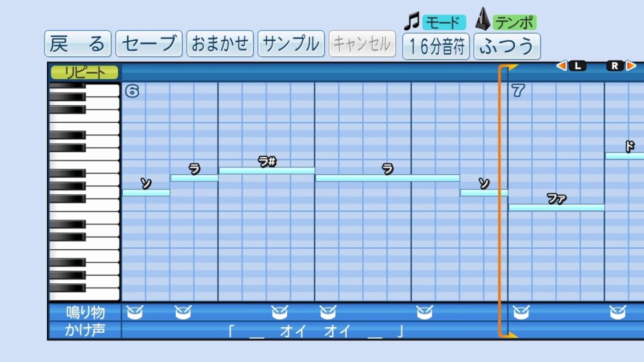Click the second drum icon in measure 6
The height and width of the screenshot is (362, 644).
pyautogui.click(x=183, y=312)
